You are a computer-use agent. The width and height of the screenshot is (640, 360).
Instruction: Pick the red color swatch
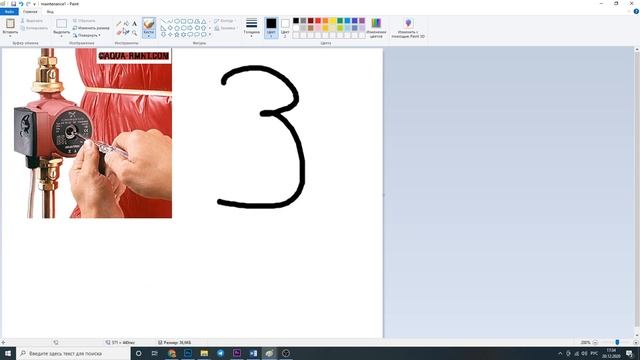318,20
